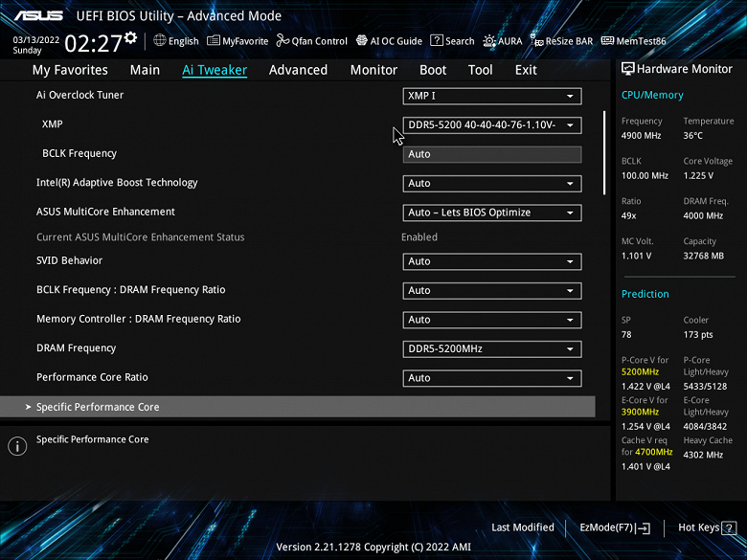Viewport: 747px width, 560px height.
Task: Open the settings gear next to clock
Action: (x=130, y=37)
